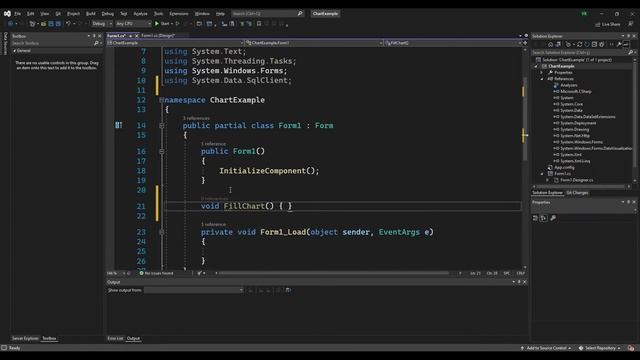The image size is (640, 360).
Task: Click the Live Share button
Action: pos(608,24)
